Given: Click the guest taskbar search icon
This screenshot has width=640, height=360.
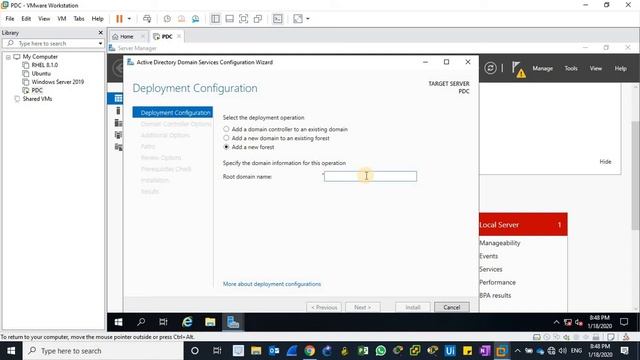Looking at the screenshot, I should click(141, 322).
